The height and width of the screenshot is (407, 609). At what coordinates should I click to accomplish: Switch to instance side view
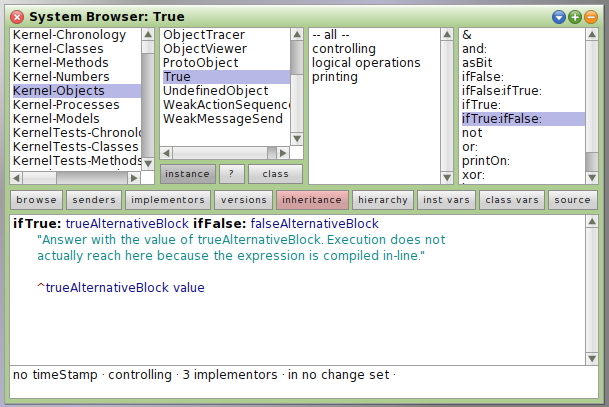click(x=187, y=174)
